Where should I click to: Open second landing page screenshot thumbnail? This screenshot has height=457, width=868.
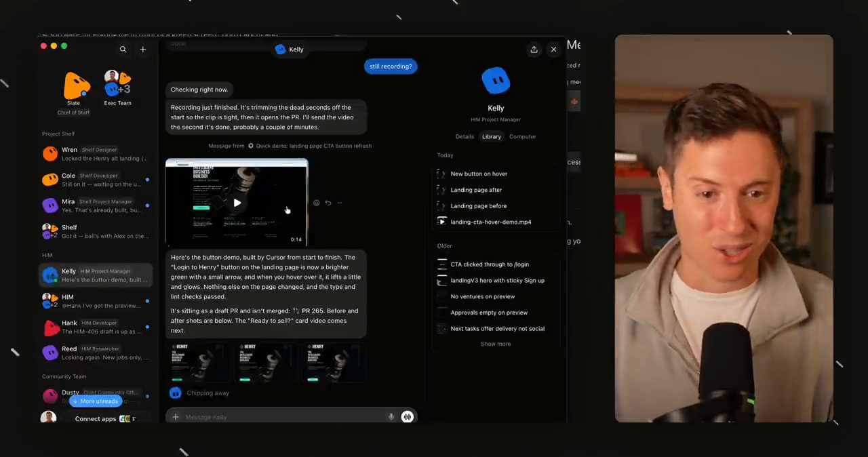pyautogui.click(x=264, y=363)
